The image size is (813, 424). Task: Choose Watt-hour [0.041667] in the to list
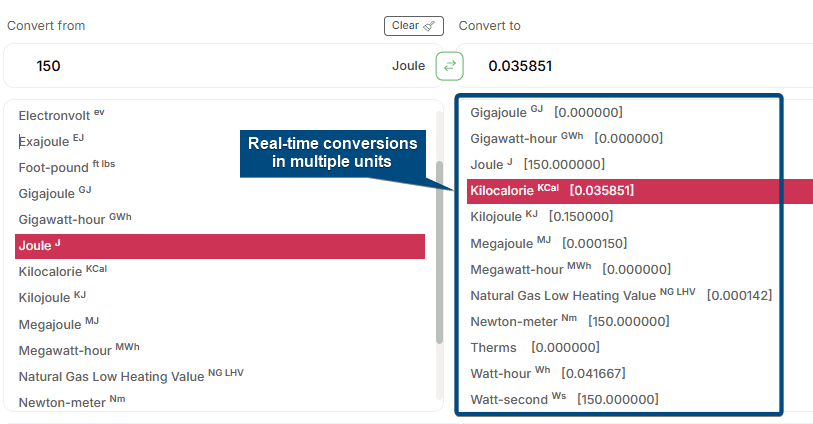[548, 373]
